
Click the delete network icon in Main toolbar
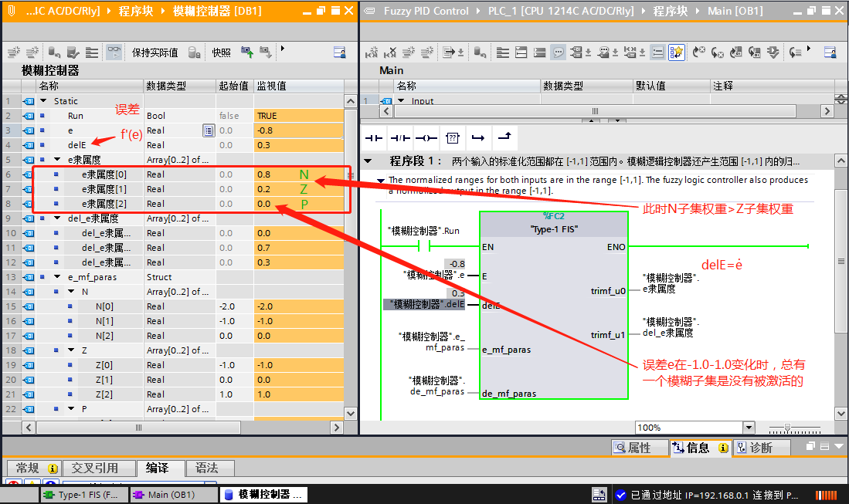[x=390, y=52]
